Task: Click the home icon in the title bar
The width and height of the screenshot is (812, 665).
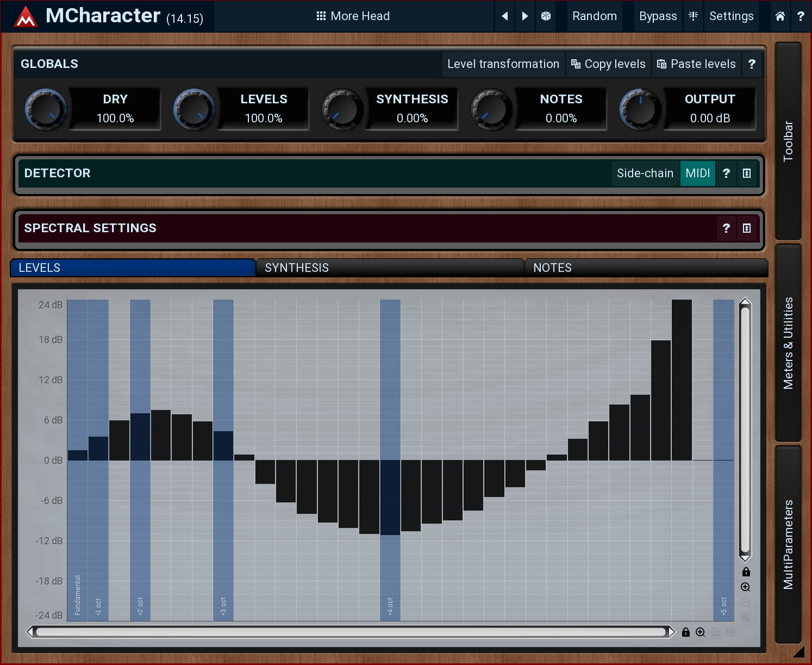Action: click(780, 16)
